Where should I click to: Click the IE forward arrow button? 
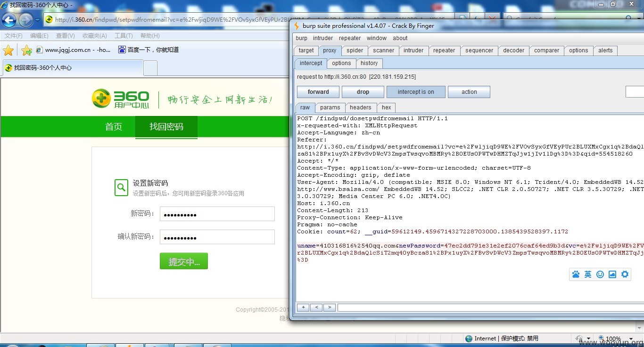[x=25, y=20]
